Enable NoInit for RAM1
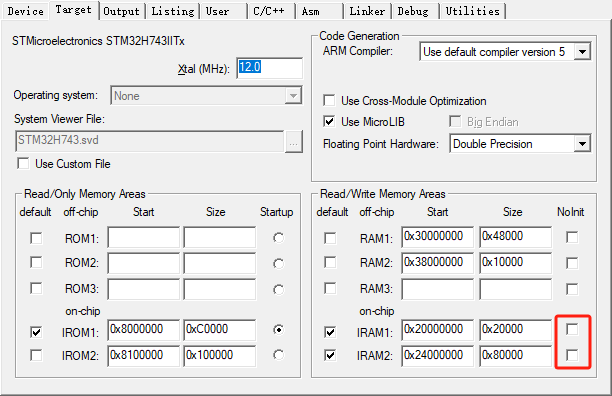The width and height of the screenshot is (612, 396). click(x=572, y=237)
